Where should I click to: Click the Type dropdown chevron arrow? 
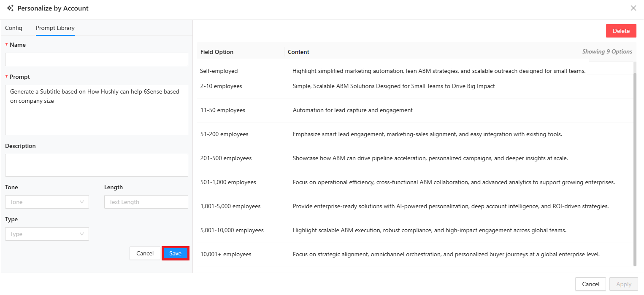tap(82, 234)
